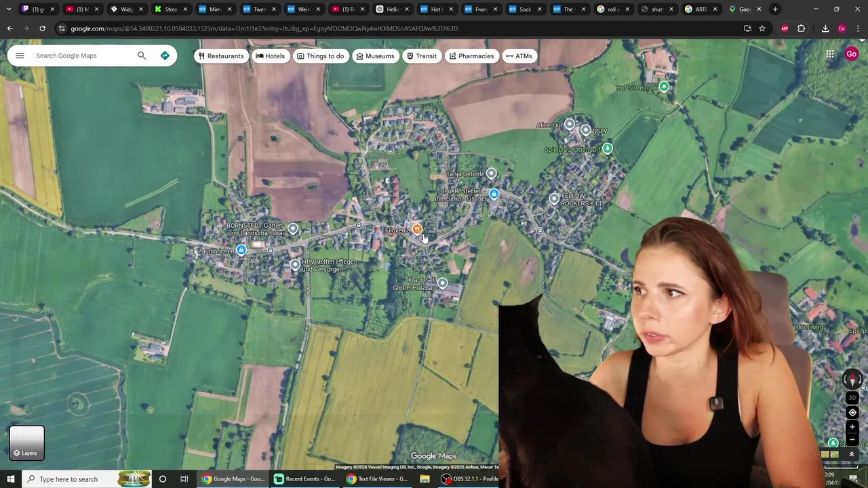This screenshot has height=488, width=868.
Task: Click the Spielplatz Ottendorf park pin
Action: 608,148
